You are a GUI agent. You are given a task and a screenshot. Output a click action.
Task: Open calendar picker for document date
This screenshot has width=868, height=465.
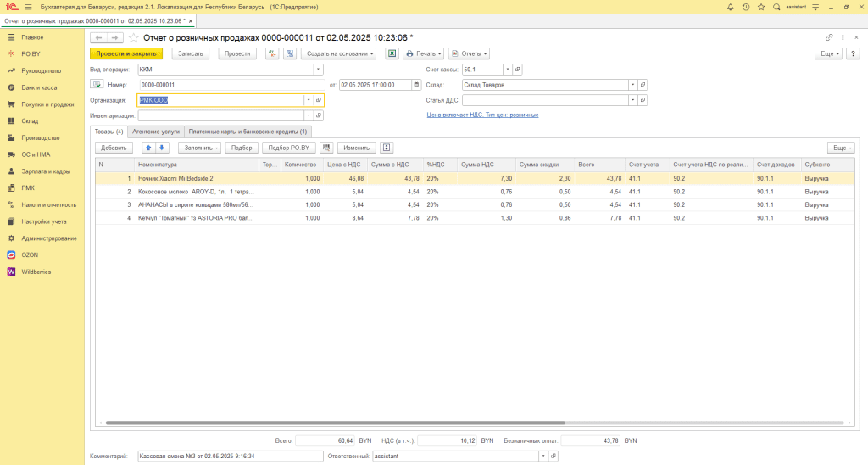click(x=416, y=85)
